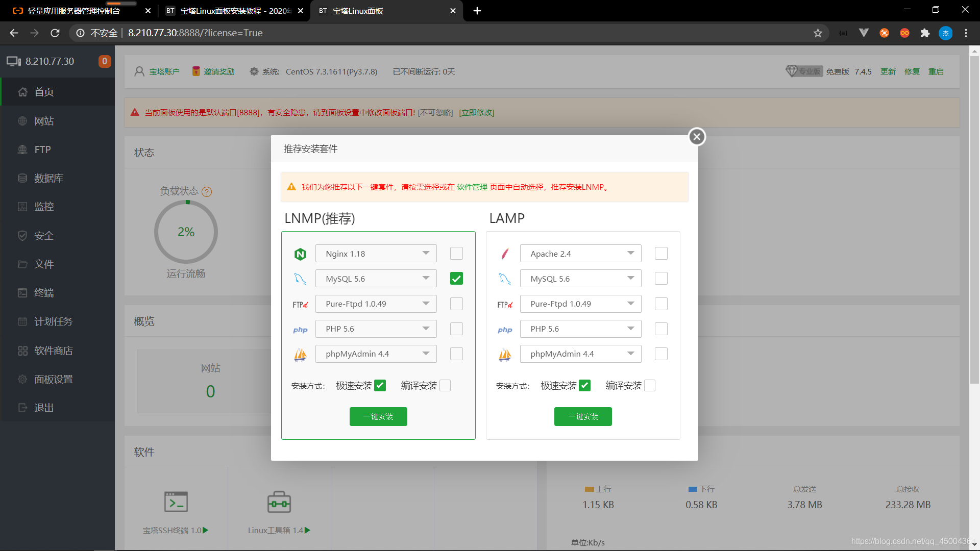Click the 更新 link in top bar

[888, 71]
